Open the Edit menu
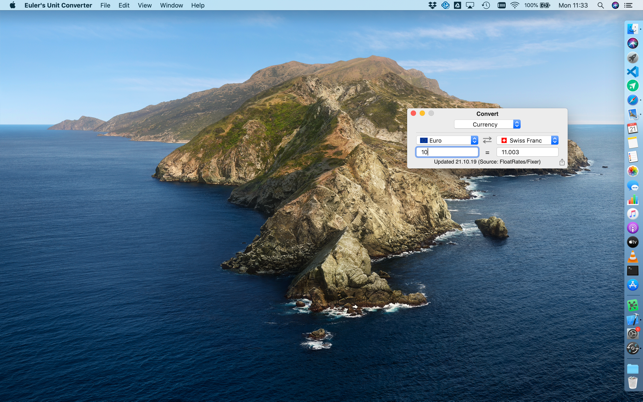Screen dimensions: 643x402 pyautogui.click(x=124, y=6)
